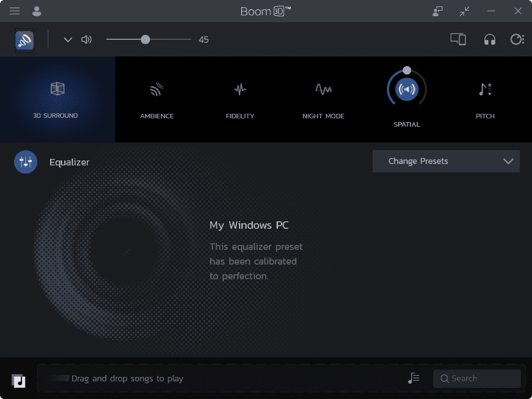532x399 pixels.
Task: Click the feedback/support chat icon
Action: (437, 11)
